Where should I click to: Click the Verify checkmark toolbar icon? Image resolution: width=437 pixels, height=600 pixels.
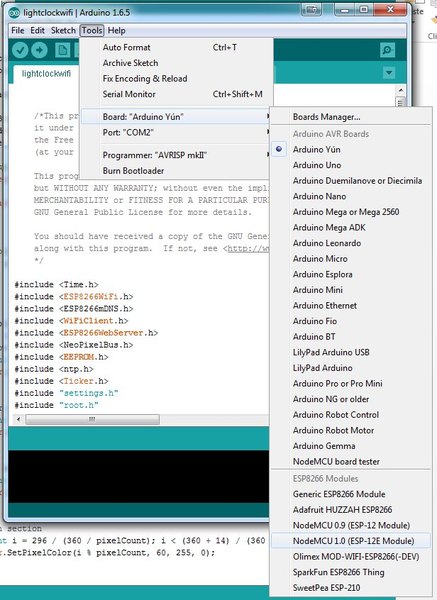20,50
